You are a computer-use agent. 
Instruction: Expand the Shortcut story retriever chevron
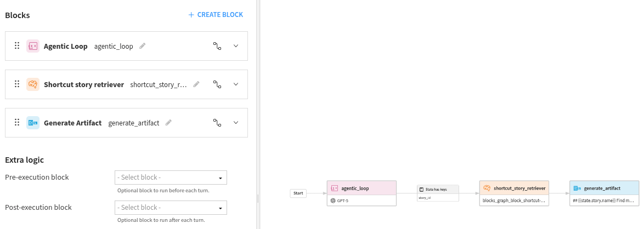(x=236, y=84)
